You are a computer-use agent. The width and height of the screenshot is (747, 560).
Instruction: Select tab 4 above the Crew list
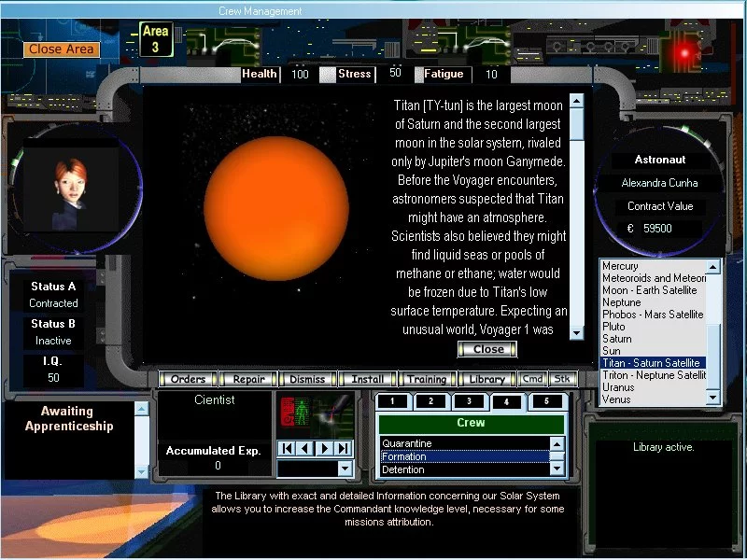507,402
